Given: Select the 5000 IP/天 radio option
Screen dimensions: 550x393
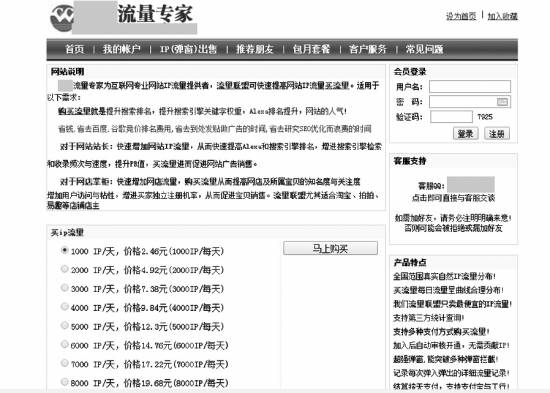Looking at the screenshot, I should pos(65,325).
